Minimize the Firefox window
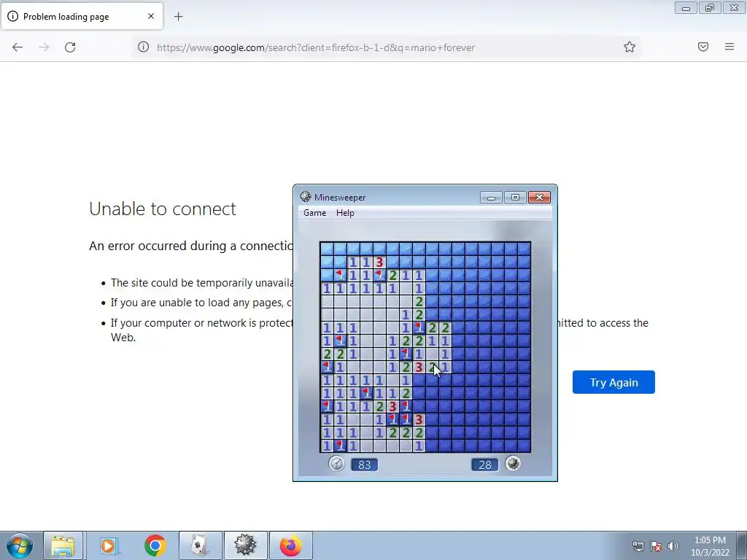The height and width of the screenshot is (560, 747). pos(686,7)
